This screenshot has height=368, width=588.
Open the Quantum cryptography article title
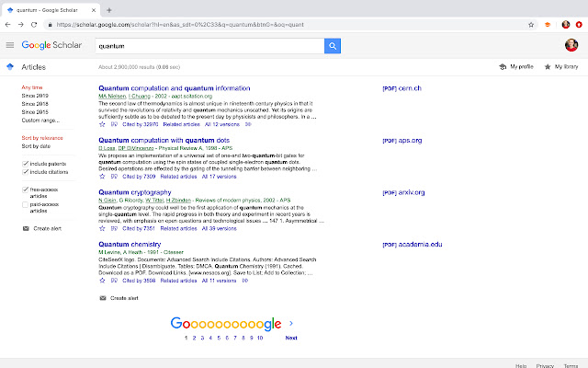[x=135, y=192]
